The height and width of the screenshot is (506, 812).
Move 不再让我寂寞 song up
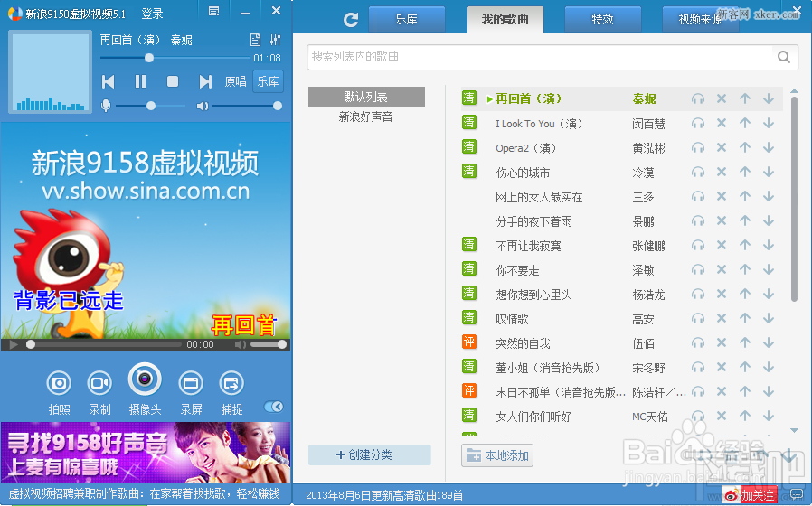click(x=745, y=245)
